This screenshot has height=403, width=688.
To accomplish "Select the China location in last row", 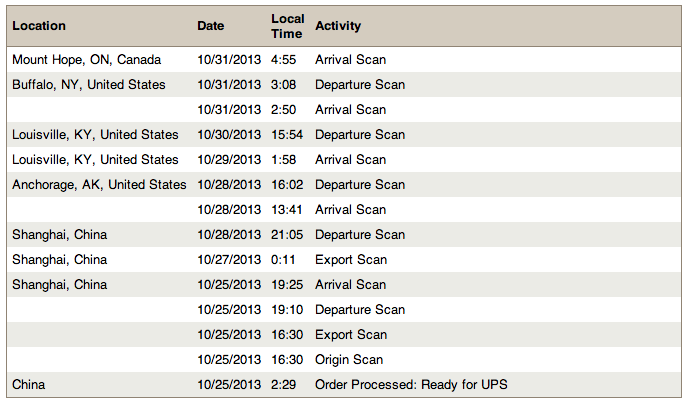I will coord(29,385).
